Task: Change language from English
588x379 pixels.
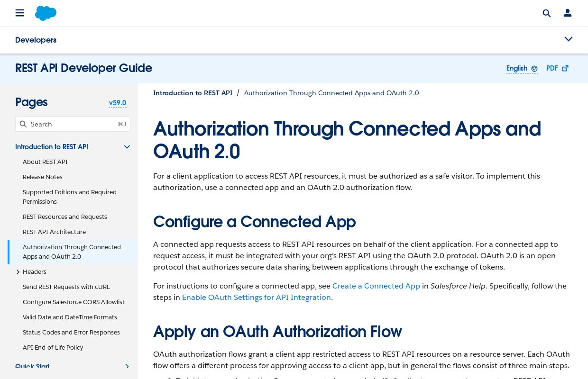Action: pyautogui.click(x=516, y=68)
